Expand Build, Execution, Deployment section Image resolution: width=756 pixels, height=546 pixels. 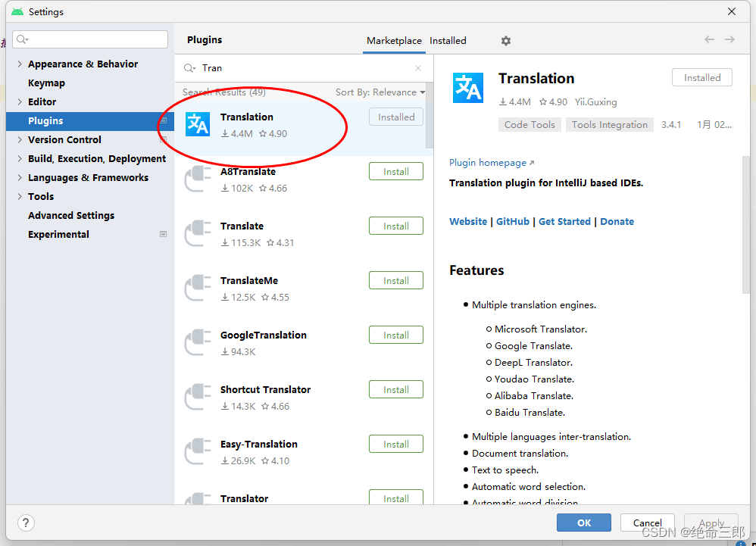[x=19, y=158]
